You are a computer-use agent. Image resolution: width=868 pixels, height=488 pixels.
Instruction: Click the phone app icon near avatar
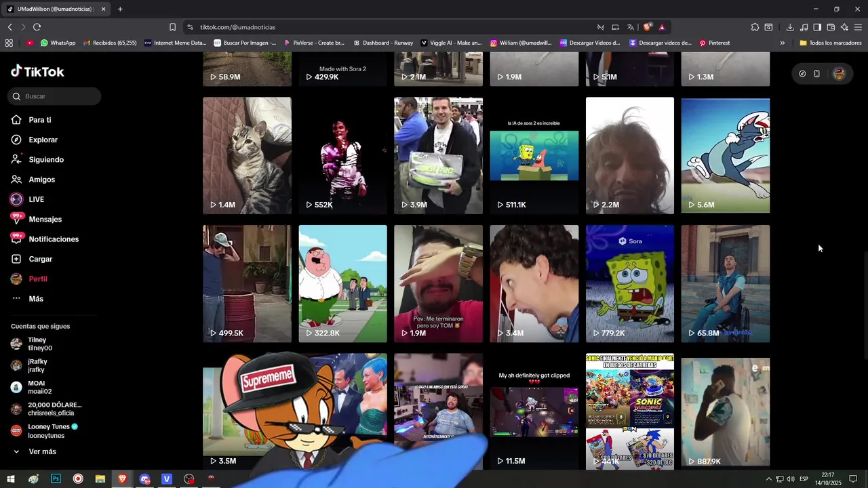[817, 74]
